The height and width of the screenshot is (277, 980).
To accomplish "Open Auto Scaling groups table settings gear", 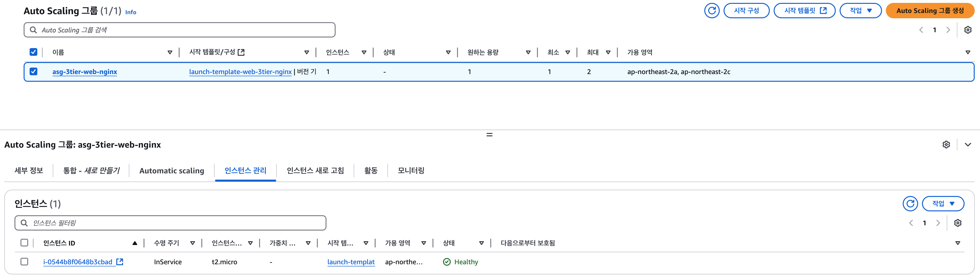I will point(967,30).
